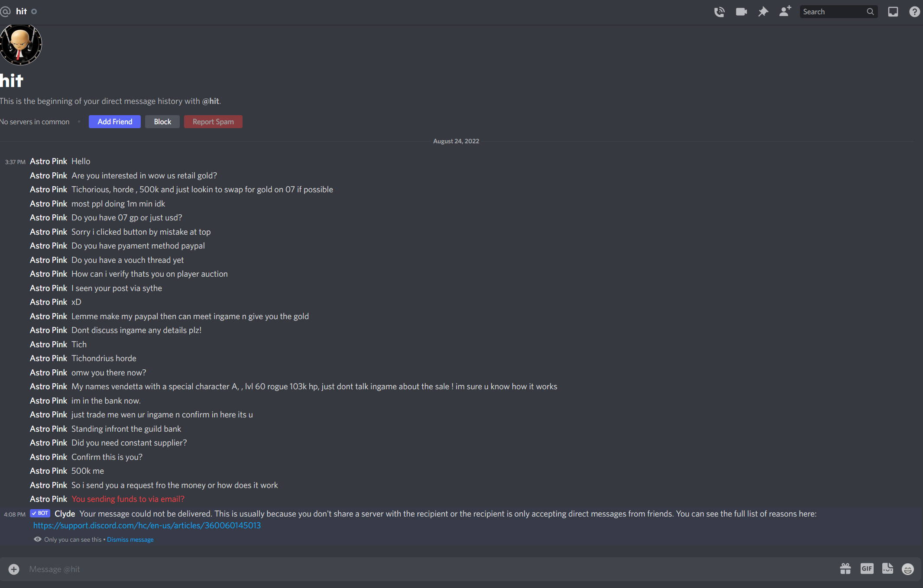This screenshot has height=588, width=923.
Task: Open the gift Nitro icon
Action: click(x=845, y=569)
